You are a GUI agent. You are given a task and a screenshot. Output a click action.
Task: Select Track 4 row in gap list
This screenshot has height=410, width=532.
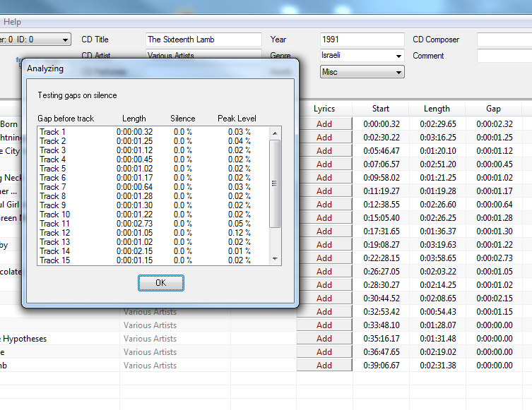[153, 159]
